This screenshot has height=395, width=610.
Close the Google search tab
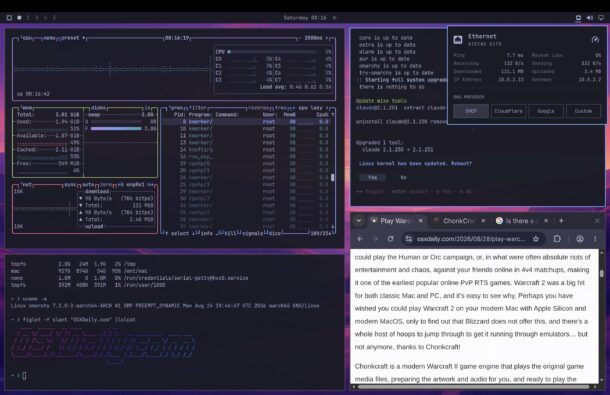pyautogui.click(x=546, y=221)
